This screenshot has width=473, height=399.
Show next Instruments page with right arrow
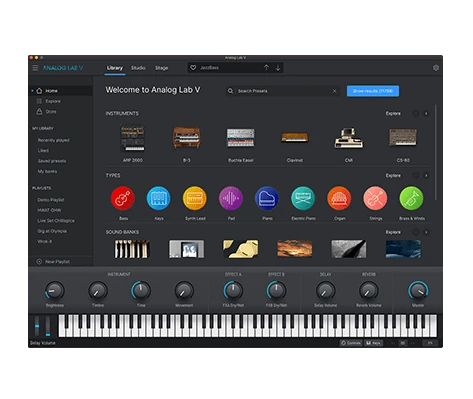pos(426,114)
